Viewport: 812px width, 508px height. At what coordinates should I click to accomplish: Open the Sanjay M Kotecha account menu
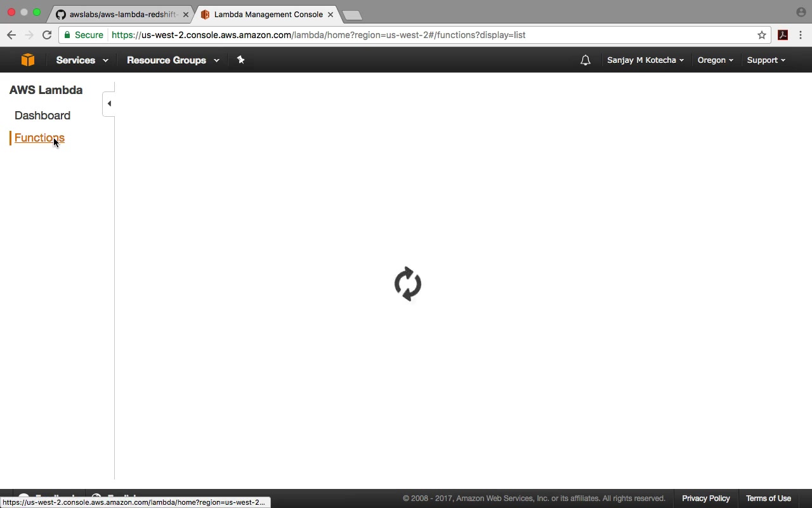tap(645, 60)
